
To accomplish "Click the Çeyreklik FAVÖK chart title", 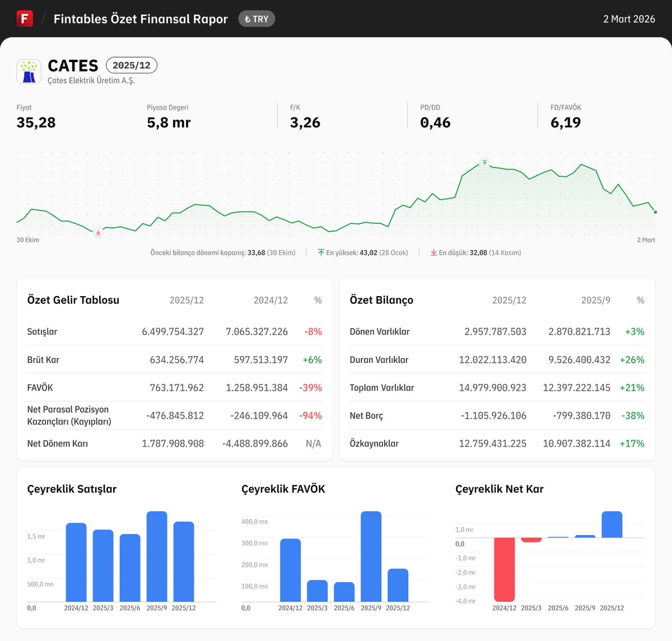I will click(283, 489).
